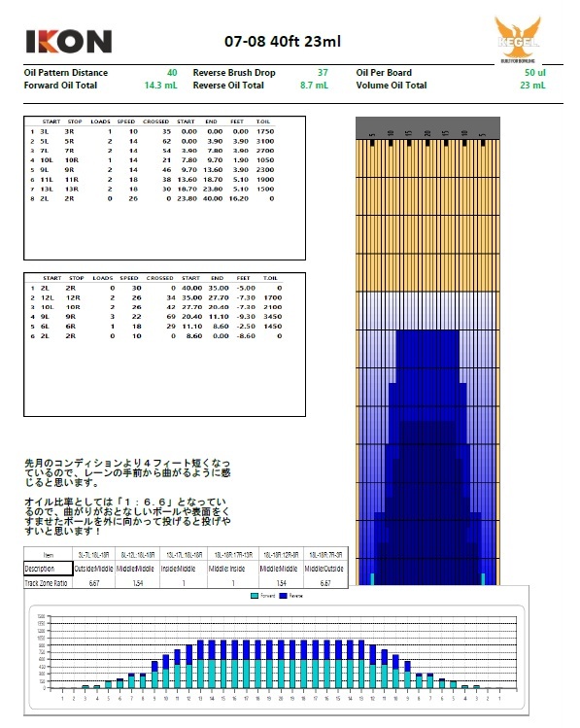Select the Description cell in ratio table
The width and height of the screenshot is (580, 728).
(49, 569)
